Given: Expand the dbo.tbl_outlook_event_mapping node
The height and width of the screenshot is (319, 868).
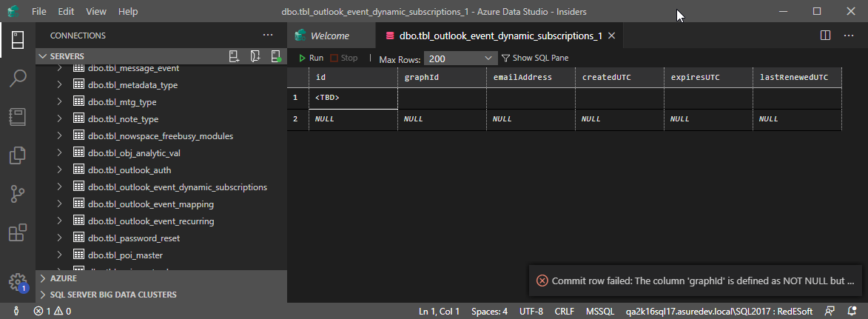Looking at the screenshot, I should [x=60, y=204].
